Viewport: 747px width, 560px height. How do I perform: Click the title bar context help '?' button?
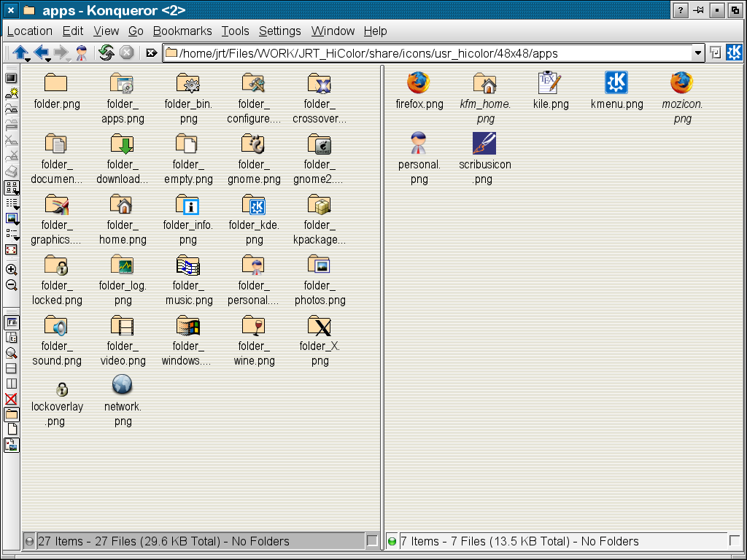tap(681, 10)
